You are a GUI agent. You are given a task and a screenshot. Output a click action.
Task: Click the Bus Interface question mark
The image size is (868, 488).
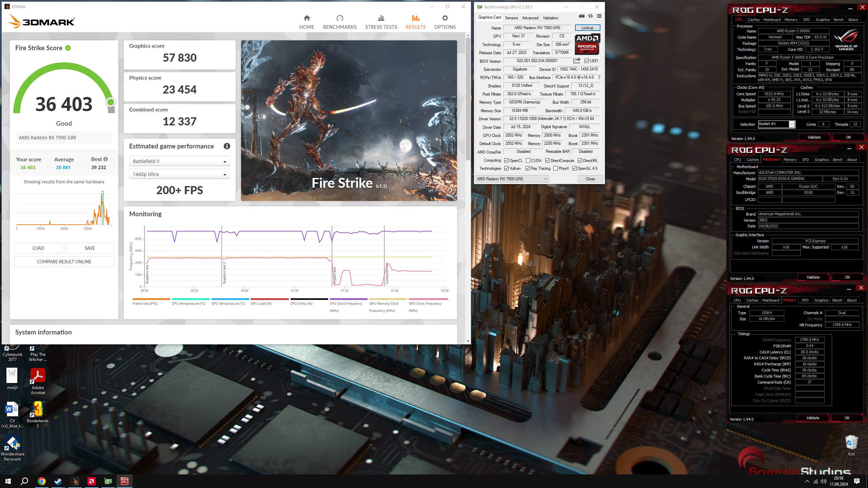coord(599,77)
